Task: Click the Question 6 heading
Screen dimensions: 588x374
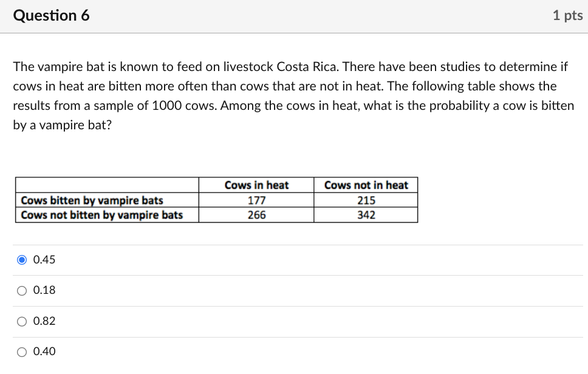Action: (x=52, y=15)
